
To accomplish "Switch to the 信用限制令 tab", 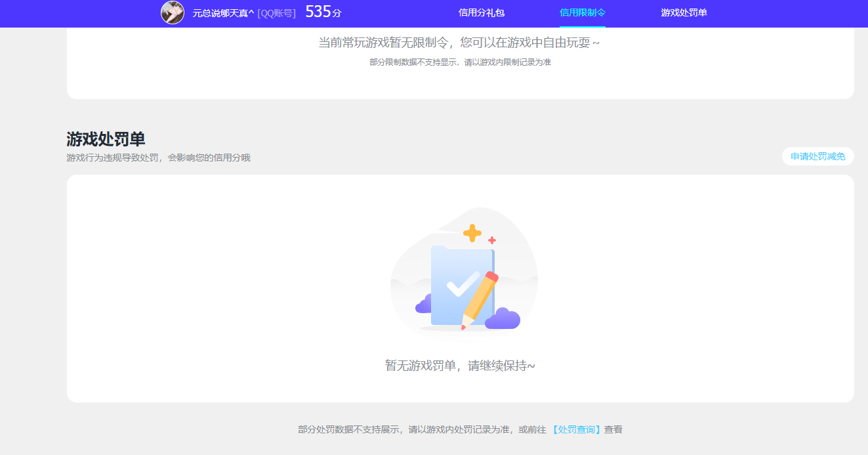I will (583, 12).
